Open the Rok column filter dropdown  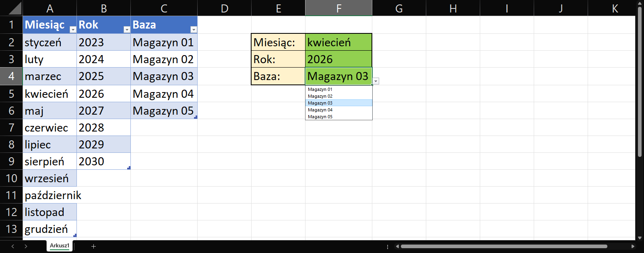[127, 29]
